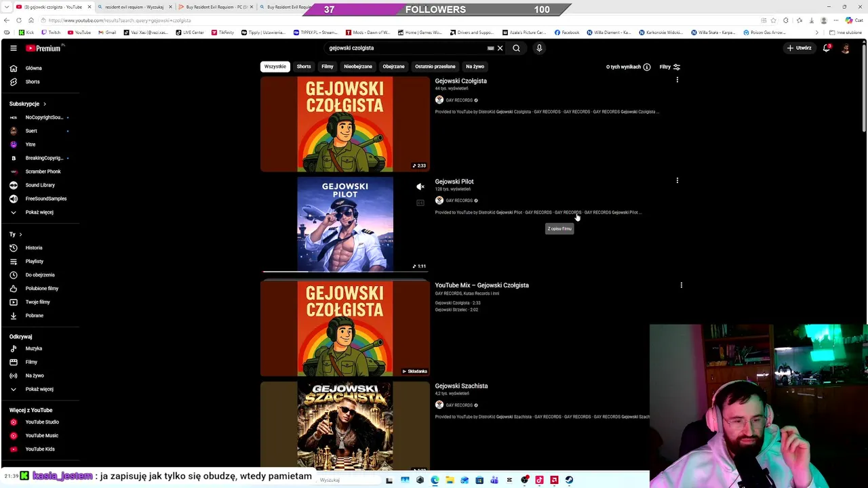Unmute the Gejowski Pilot preview

point(420,186)
